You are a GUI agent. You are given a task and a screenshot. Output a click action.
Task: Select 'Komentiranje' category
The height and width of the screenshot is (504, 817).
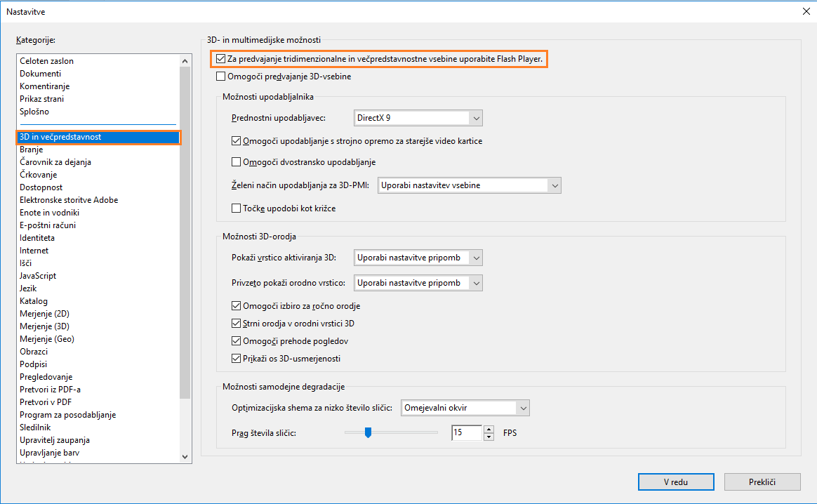[x=98, y=86]
